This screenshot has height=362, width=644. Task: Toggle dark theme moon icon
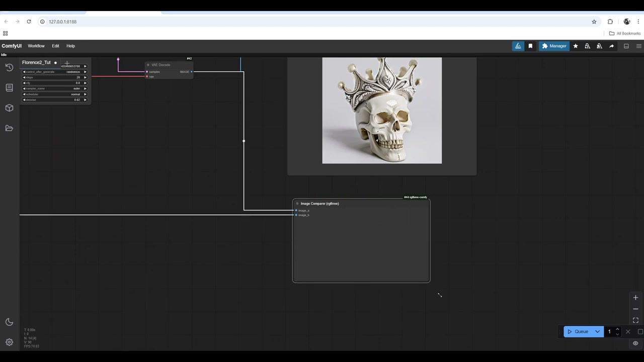9,322
